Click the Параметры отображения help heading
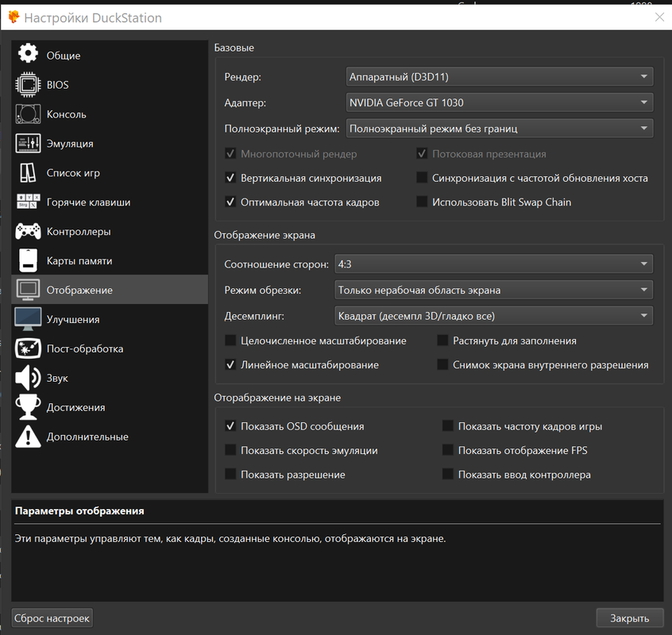This screenshot has height=635, width=672. [x=79, y=511]
